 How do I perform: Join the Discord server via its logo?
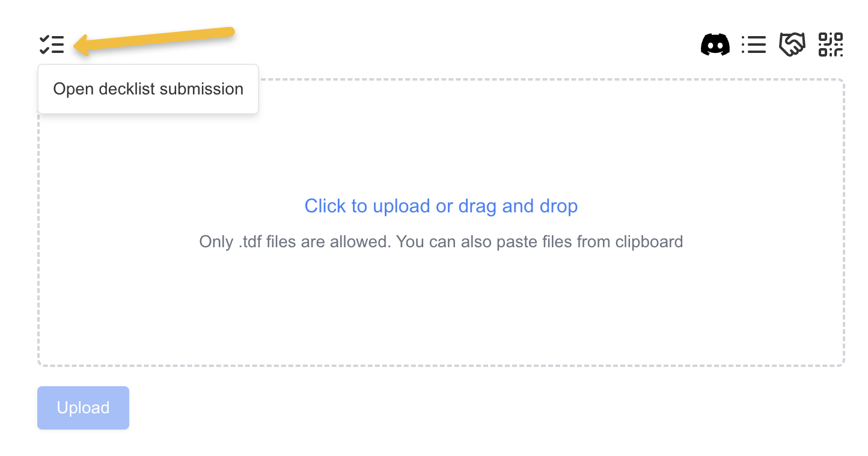pyautogui.click(x=715, y=45)
